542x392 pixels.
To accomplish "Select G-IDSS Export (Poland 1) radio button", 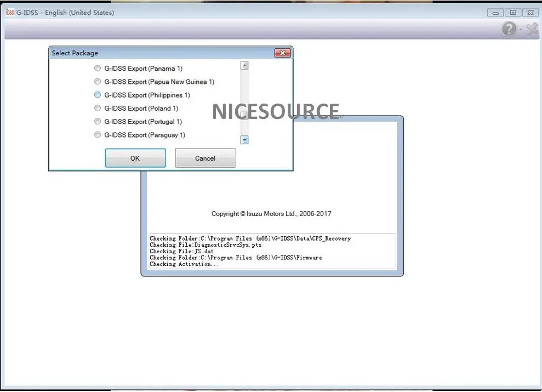I will pos(98,108).
